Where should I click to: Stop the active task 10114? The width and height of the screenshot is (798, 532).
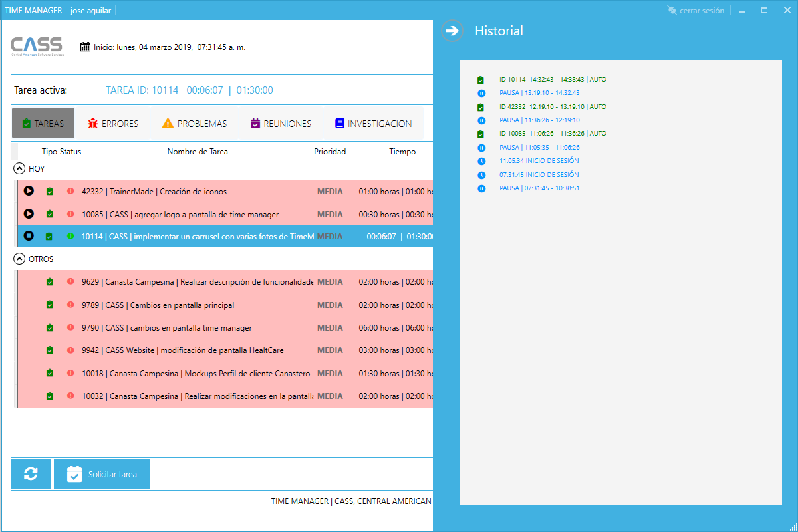(29, 236)
